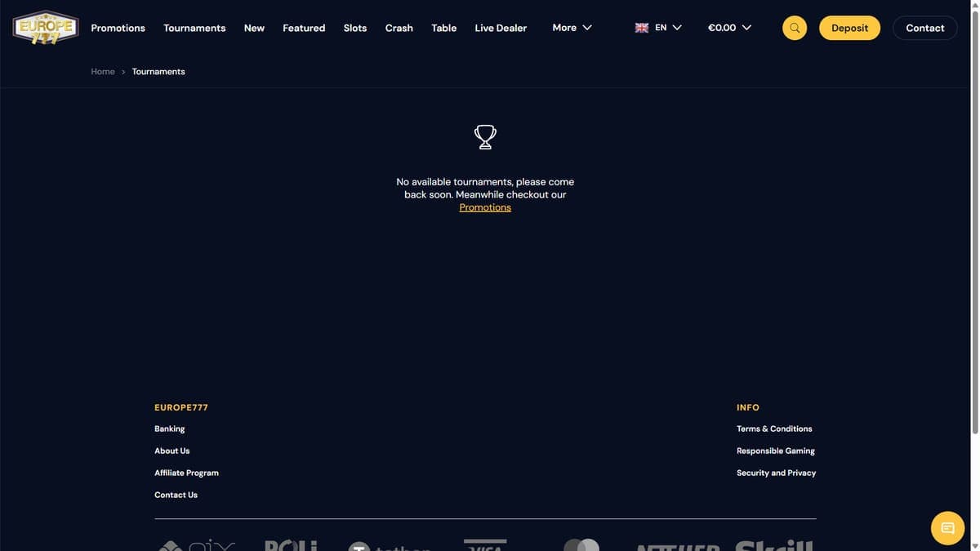
Task: Open Security and Privacy link
Action: (776, 473)
